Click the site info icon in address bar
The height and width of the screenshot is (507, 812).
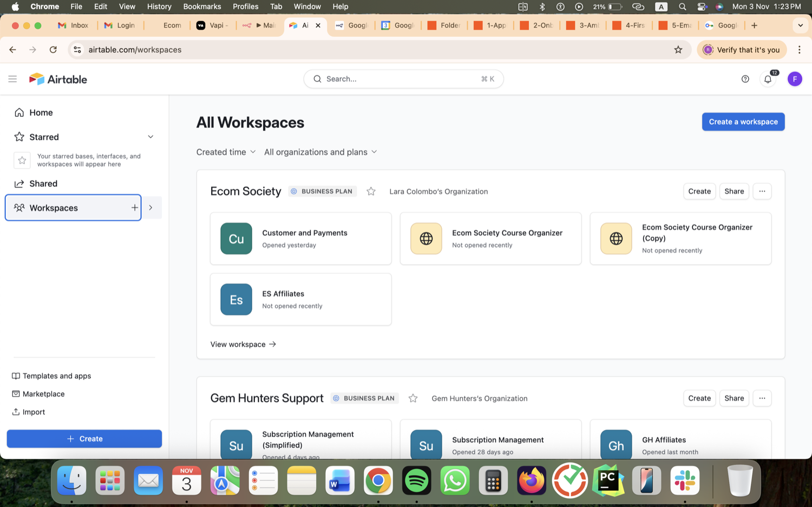77,50
